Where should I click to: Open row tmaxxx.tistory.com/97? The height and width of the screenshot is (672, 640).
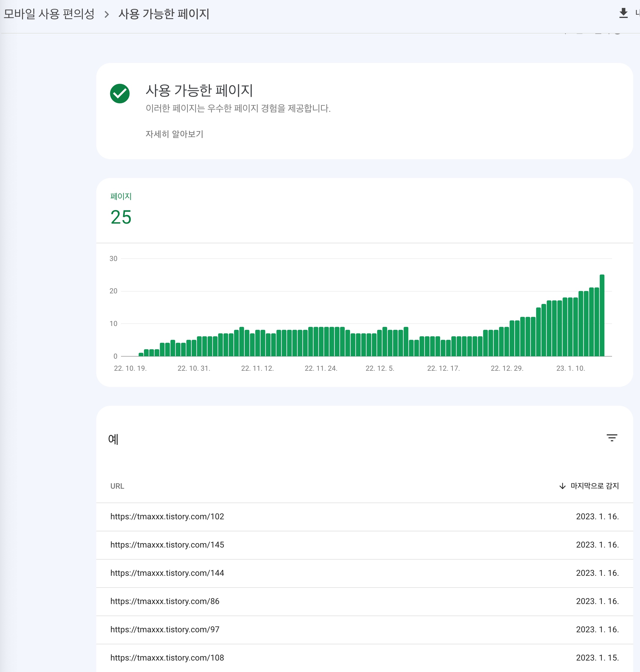pos(165,629)
